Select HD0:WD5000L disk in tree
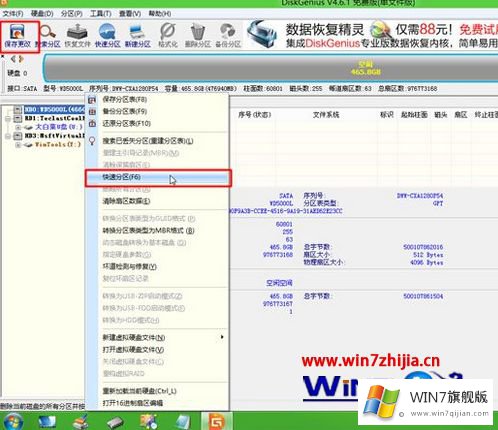 click(54, 109)
